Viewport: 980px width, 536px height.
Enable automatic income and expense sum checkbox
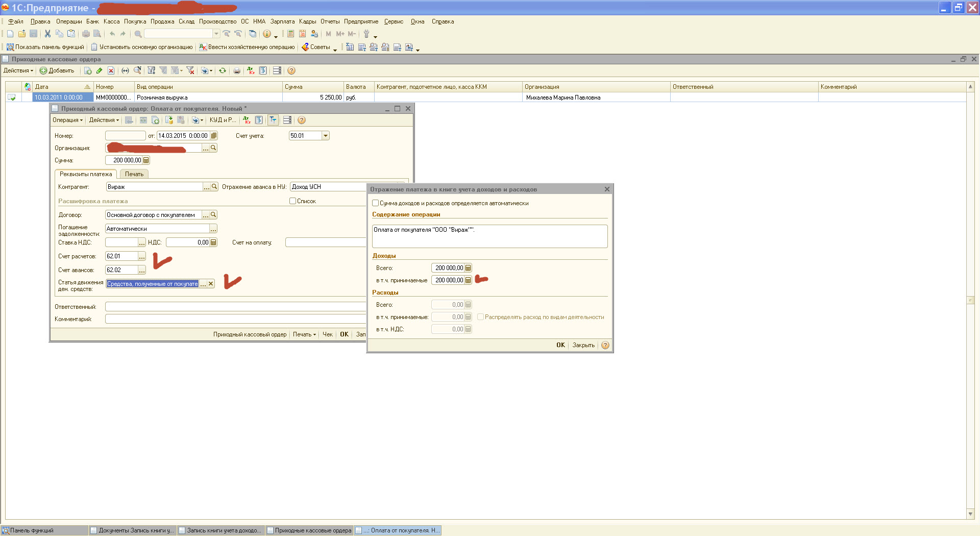click(376, 203)
